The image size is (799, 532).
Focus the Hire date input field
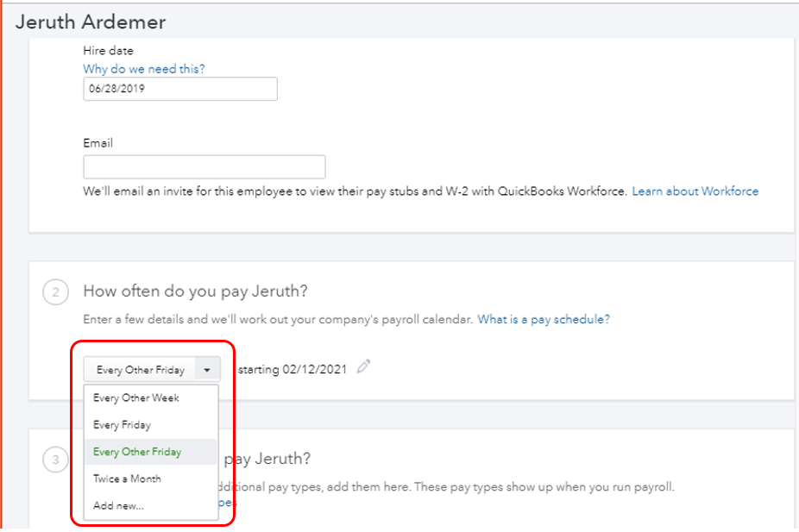[x=180, y=89]
